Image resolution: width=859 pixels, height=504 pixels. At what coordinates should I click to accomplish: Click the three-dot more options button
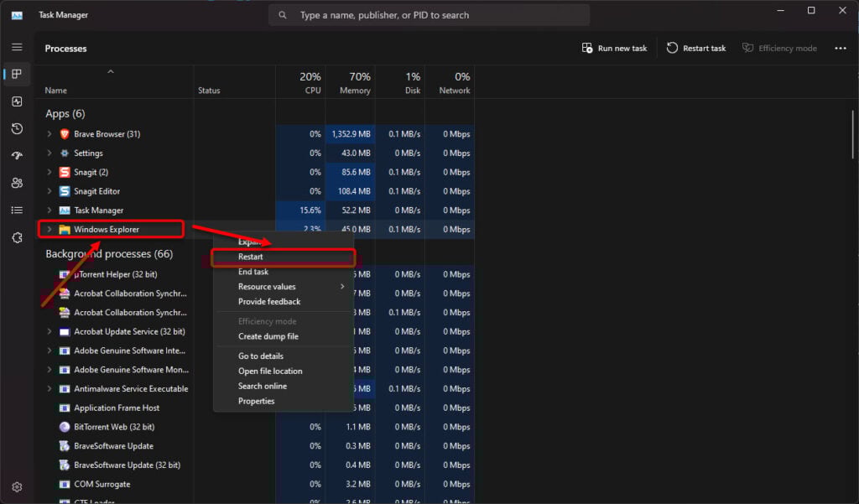pyautogui.click(x=841, y=48)
